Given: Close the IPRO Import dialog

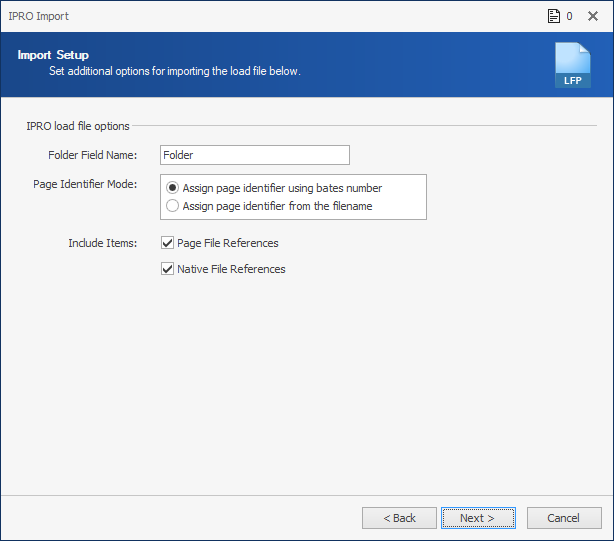Looking at the screenshot, I should coord(593,16).
